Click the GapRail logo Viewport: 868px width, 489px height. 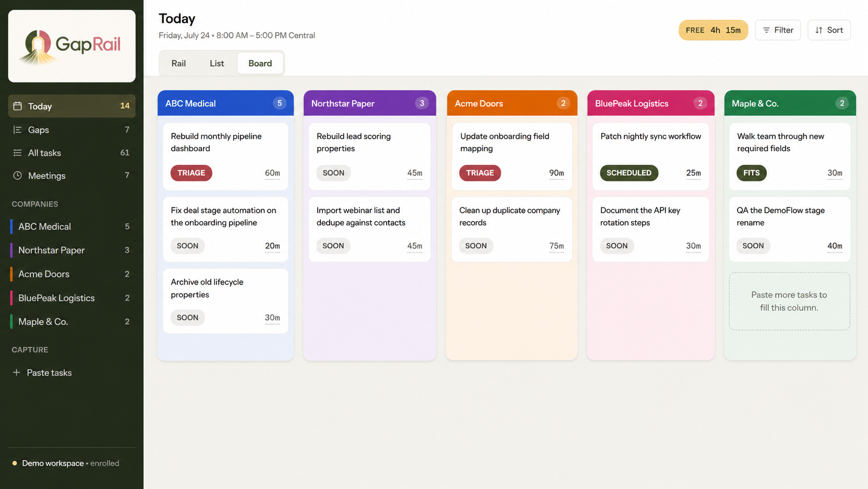[x=72, y=46]
